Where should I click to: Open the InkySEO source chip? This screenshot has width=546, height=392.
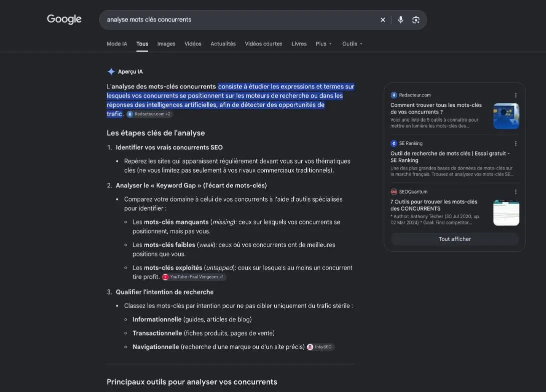click(x=320, y=347)
